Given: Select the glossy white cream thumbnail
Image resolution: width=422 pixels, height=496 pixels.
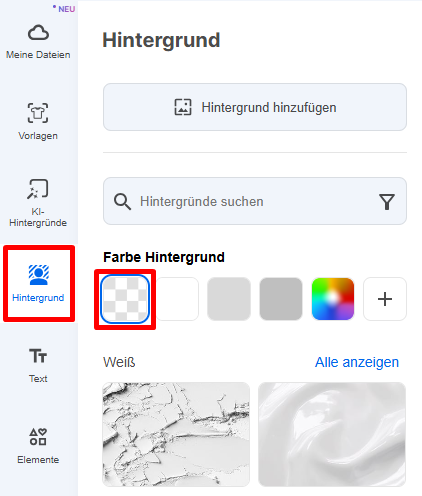Looking at the screenshot, I should pyautogui.click(x=332, y=434).
